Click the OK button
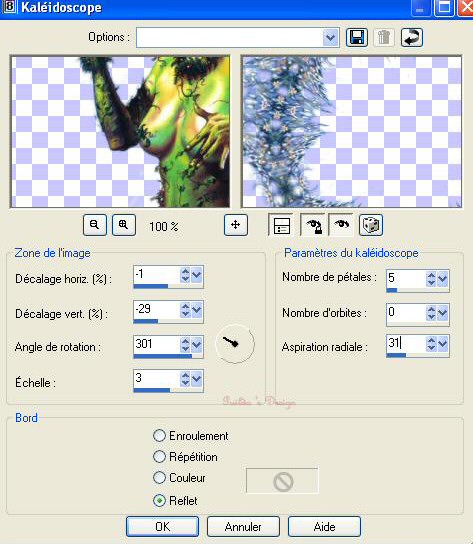Image resolution: width=473 pixels, height=544 pixels. point(162,527)
